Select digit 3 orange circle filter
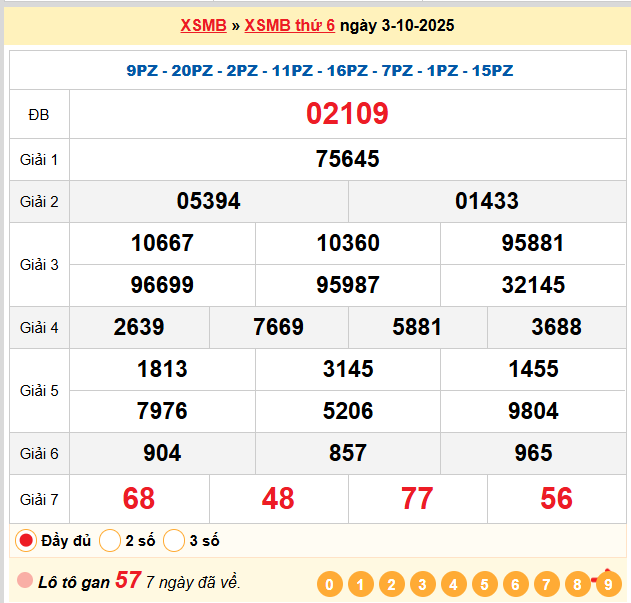 (422, 585)
